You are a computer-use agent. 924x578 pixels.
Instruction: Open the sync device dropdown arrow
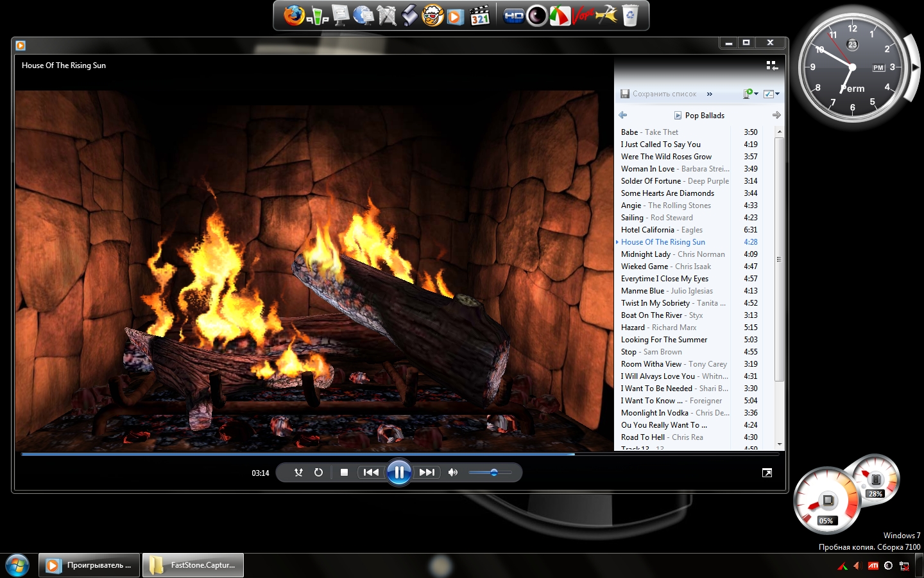pos(757,94)
